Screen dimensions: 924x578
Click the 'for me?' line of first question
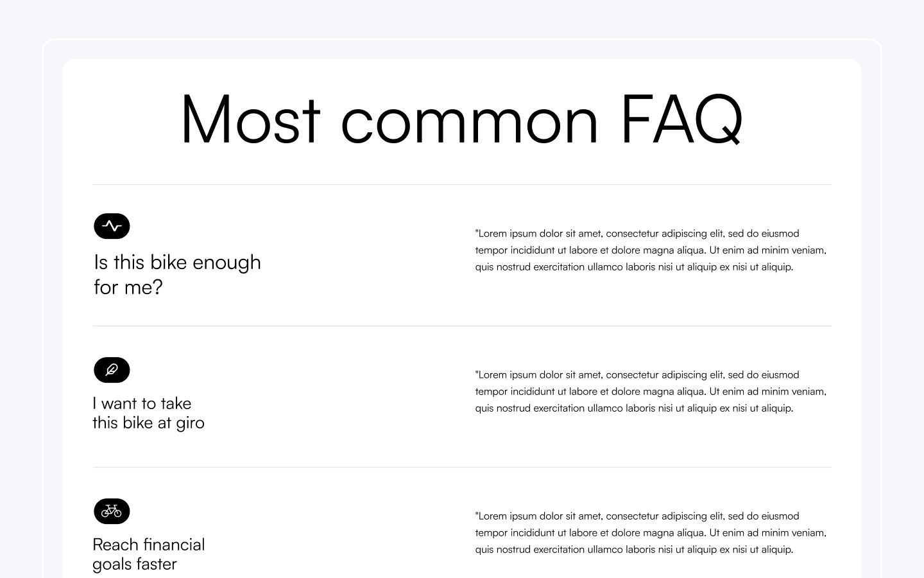click(x=128, y=287)
